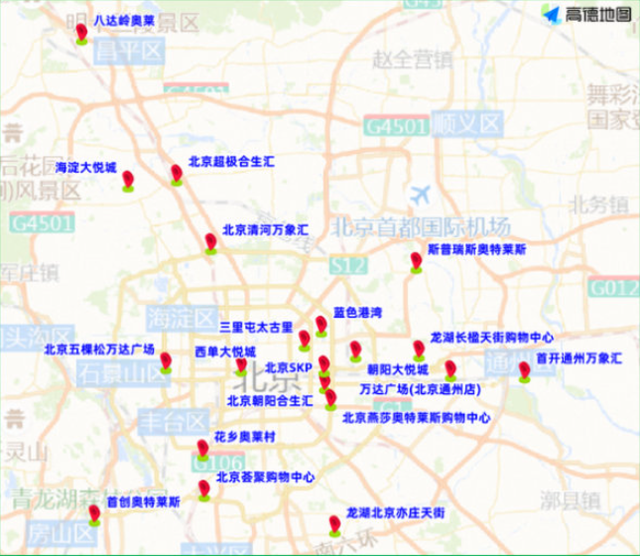Click the G106 road shield
The image size is (640, 556).
(x=216, y=462)
